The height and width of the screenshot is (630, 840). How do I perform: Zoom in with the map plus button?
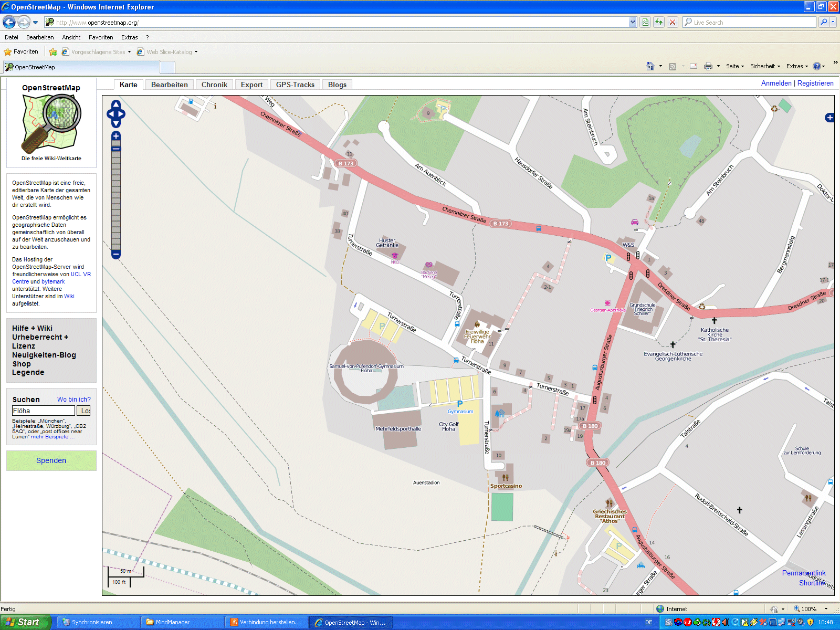[x=116, y=136]
